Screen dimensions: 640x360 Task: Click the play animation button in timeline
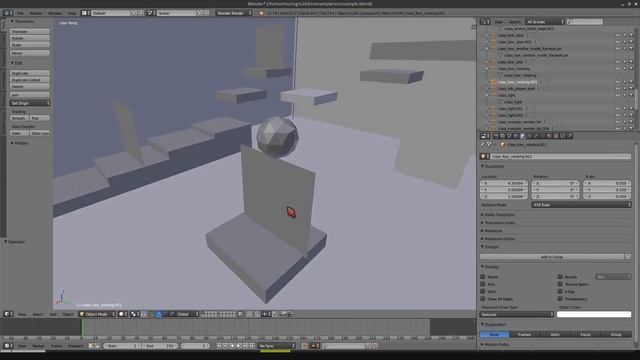238,346
